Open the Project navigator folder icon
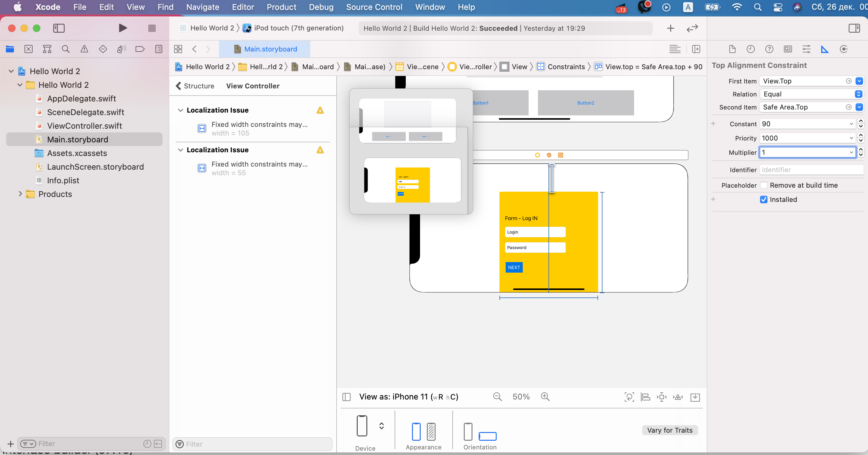The image size is (868, 455). 10,49
